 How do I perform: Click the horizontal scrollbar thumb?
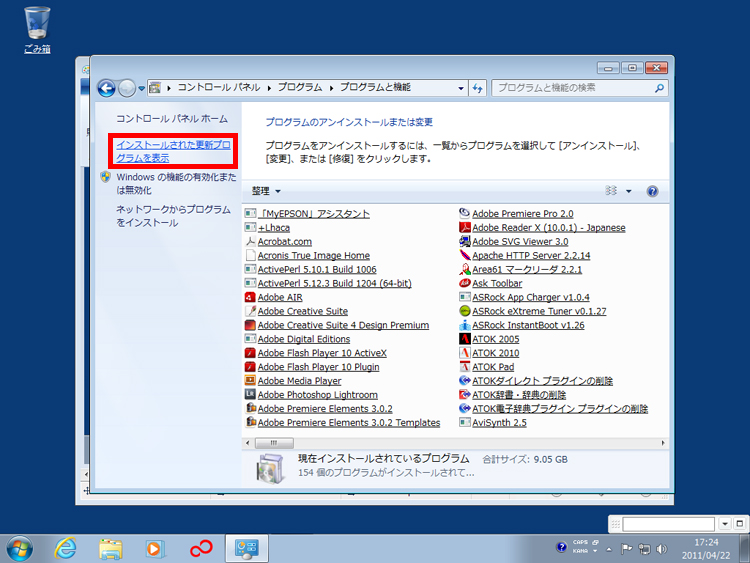(274, 443)
